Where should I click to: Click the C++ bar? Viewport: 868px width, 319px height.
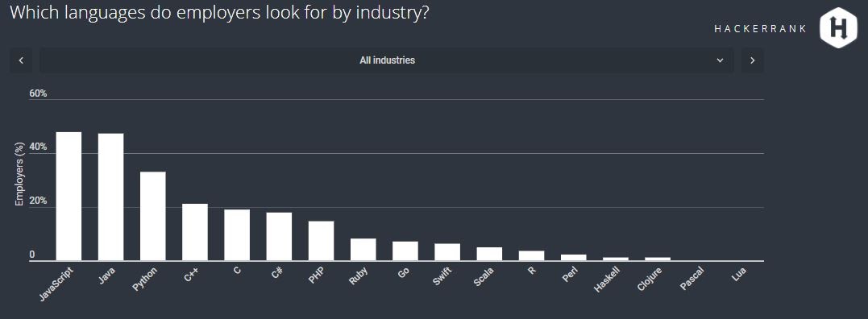195,232
